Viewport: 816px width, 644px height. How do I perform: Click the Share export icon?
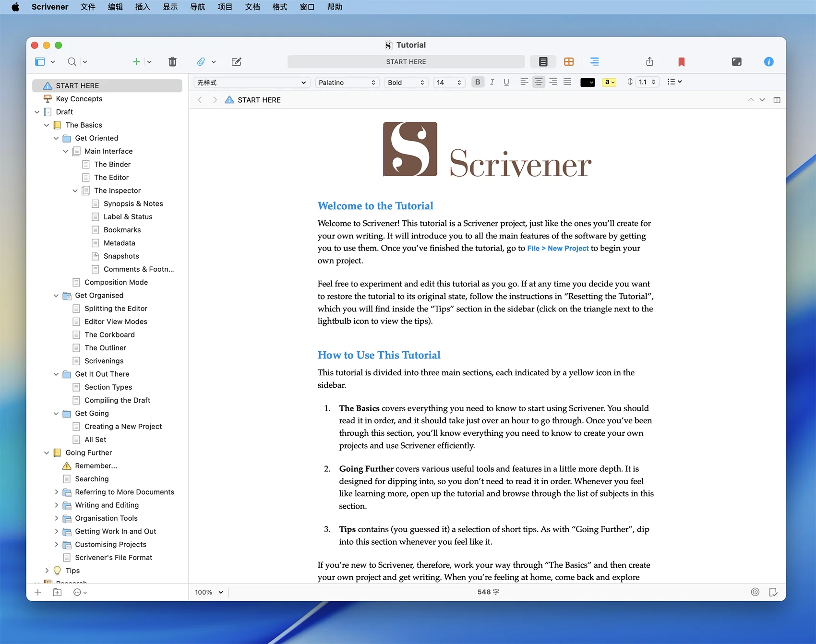pos(649,61)
